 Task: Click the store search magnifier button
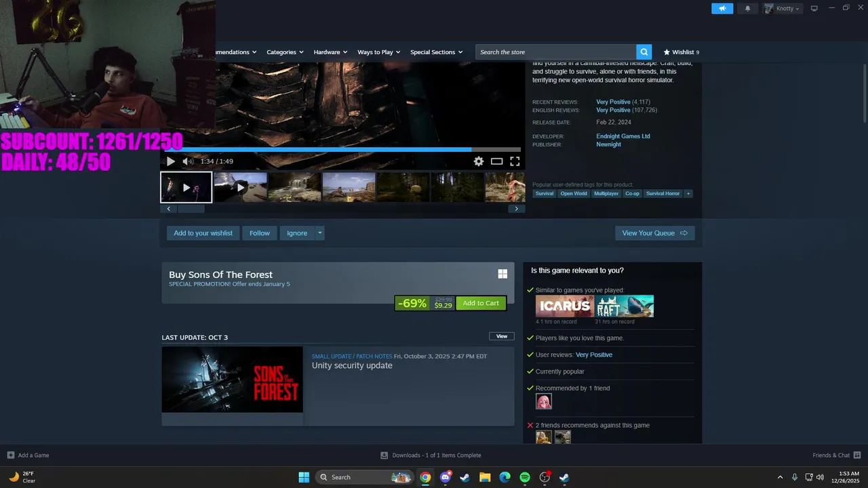pos(644,52)
